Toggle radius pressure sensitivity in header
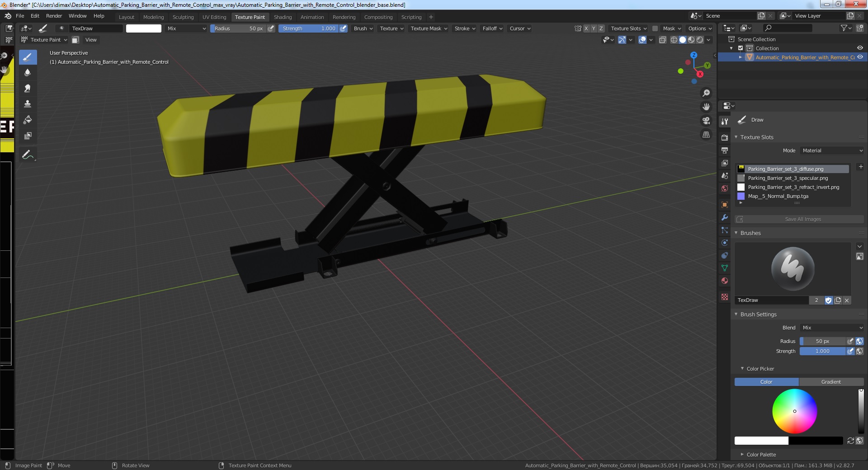The height and width of the screenshot is (470, 868). 271,28
